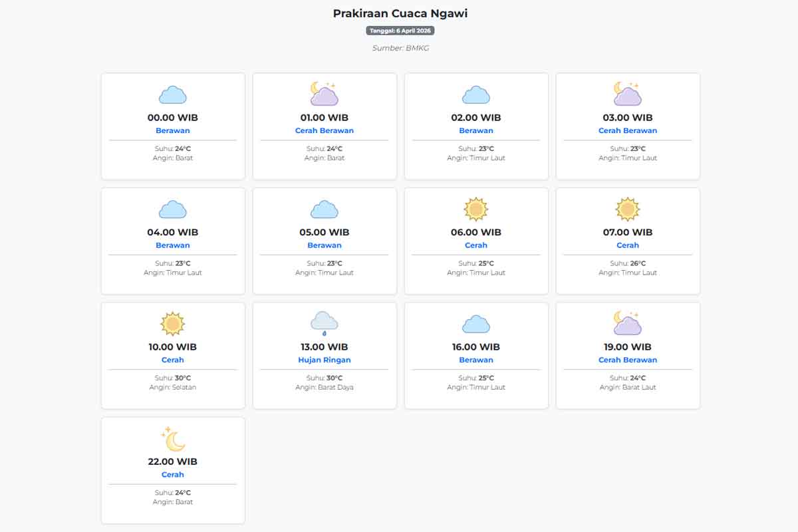798x532 pixels.
Task: Click the moon-cloud icon for 03.00 WIB
Action: click(628, 94)
